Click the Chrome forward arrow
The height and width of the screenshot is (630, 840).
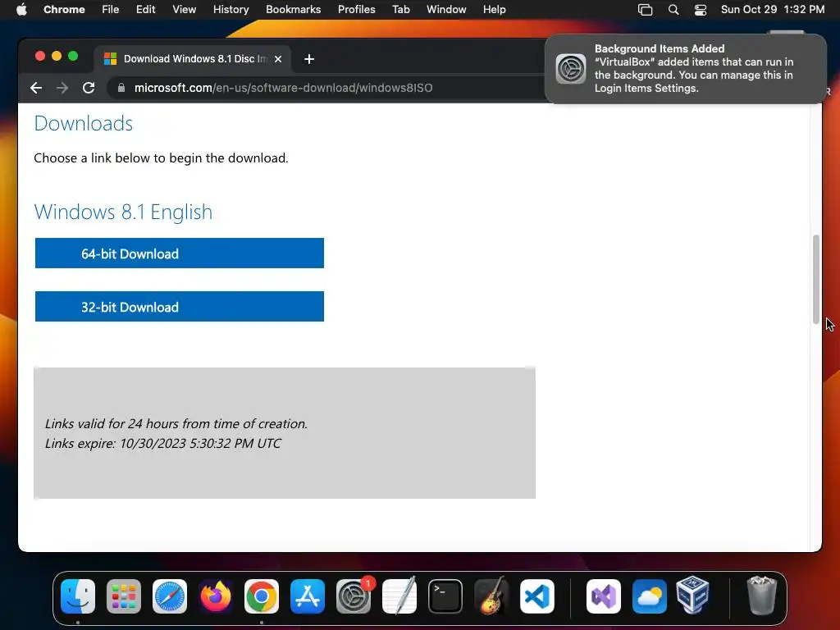(62, 88)
